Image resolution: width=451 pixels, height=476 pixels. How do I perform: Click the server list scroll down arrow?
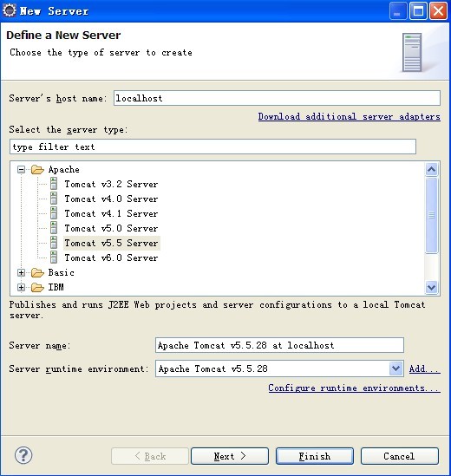pos(432,287)
